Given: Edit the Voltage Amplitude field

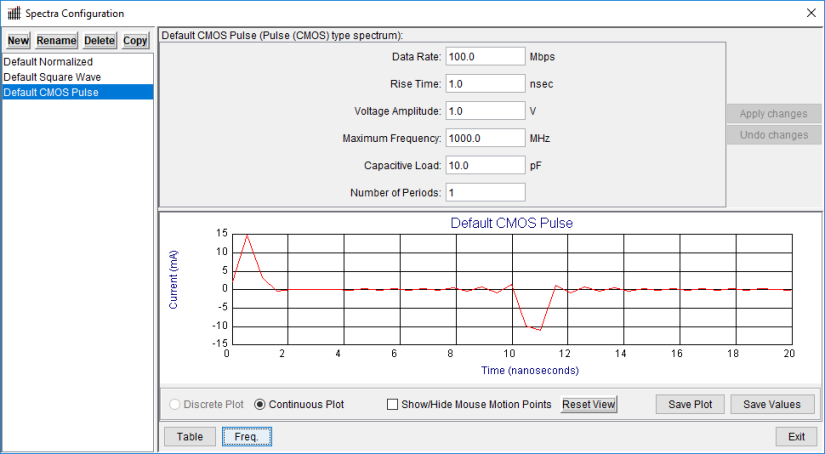Looking at the screenshot, I should (x=485, y=112).
